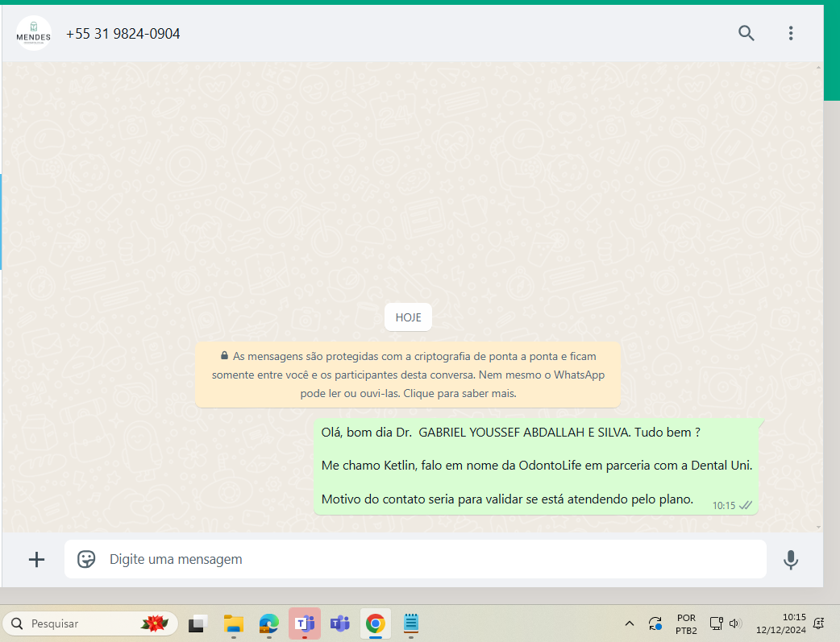The width and height of the screenshot is (840, 642).
Task: Select the 'Motivo do contato' message line
Action: [x=507, y=499]
